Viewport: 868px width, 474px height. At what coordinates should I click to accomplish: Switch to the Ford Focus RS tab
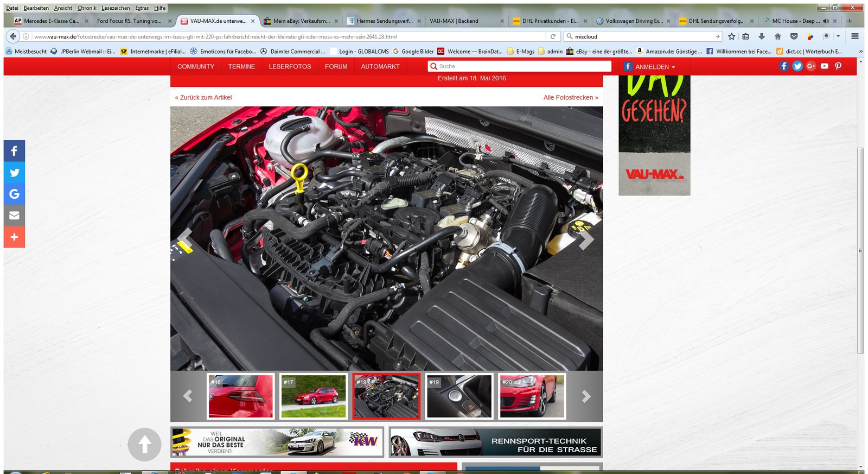pos(129,21)
